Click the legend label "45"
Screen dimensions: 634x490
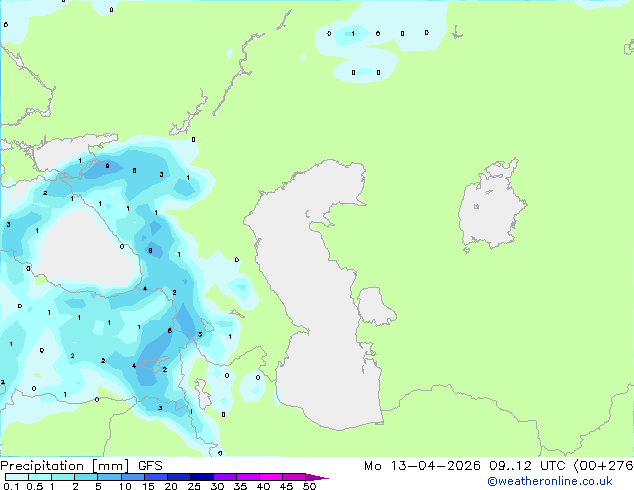coord(286,486)
